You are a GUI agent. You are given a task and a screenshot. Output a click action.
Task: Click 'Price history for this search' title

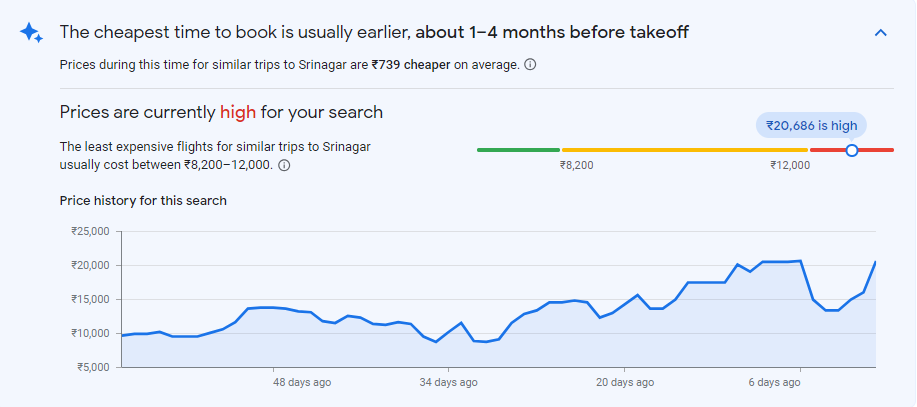[143, 201]
